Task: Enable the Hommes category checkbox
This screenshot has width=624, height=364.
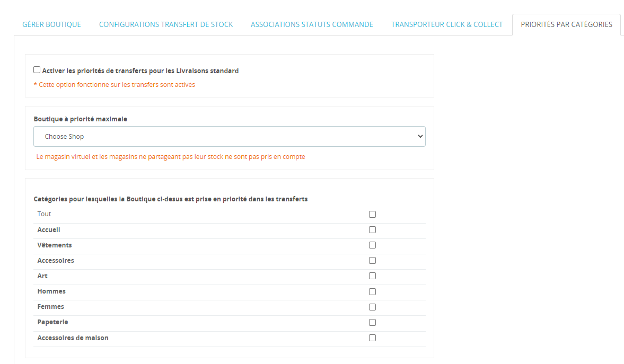Action: [373, 291]
